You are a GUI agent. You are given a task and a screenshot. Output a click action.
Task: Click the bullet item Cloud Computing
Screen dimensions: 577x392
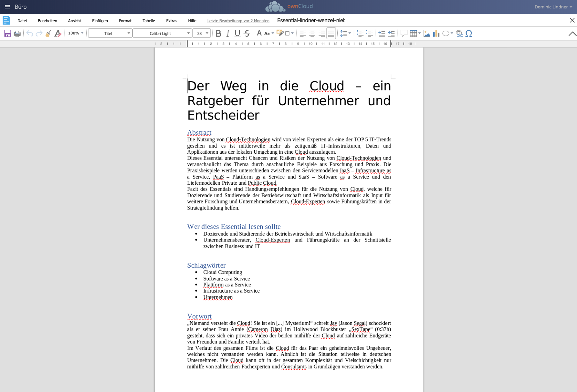click(223, 272)
